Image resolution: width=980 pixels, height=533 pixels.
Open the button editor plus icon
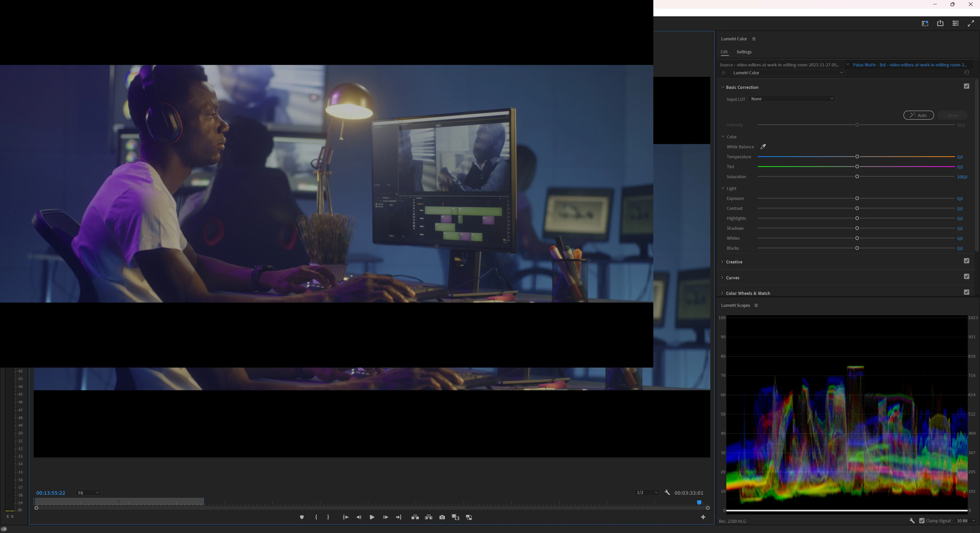point(703,517)
